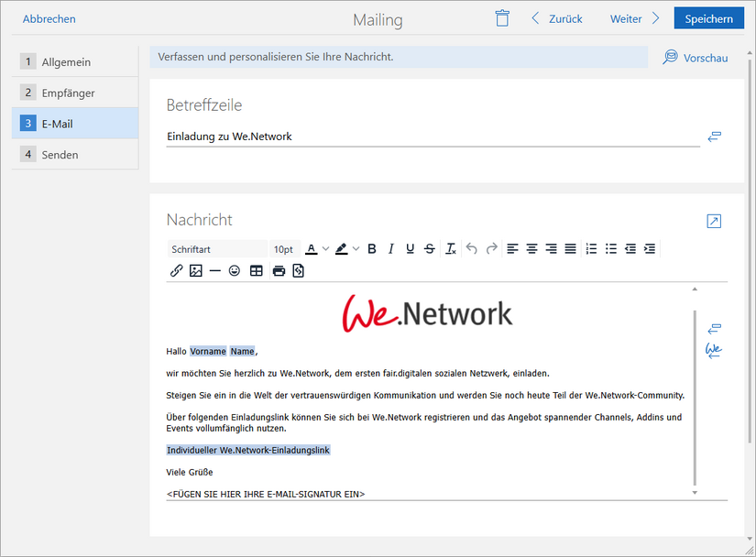Open the emoji picker
This screenshot has width=756, height=557.
pyautogui.click(x=236, y=270)
